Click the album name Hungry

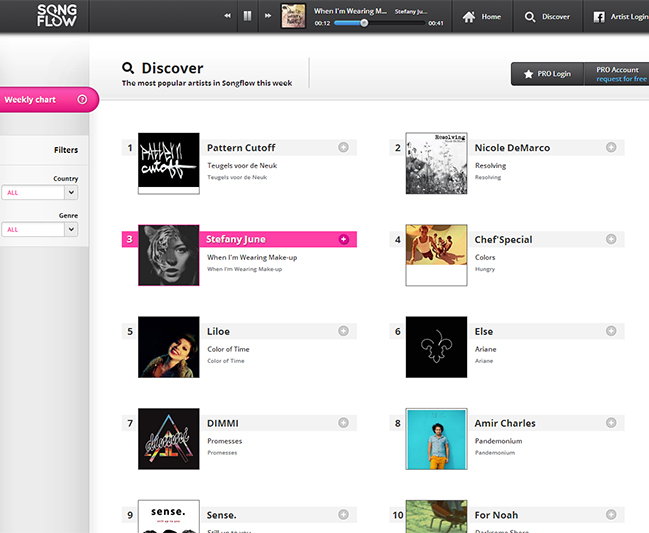pos(485,269)
